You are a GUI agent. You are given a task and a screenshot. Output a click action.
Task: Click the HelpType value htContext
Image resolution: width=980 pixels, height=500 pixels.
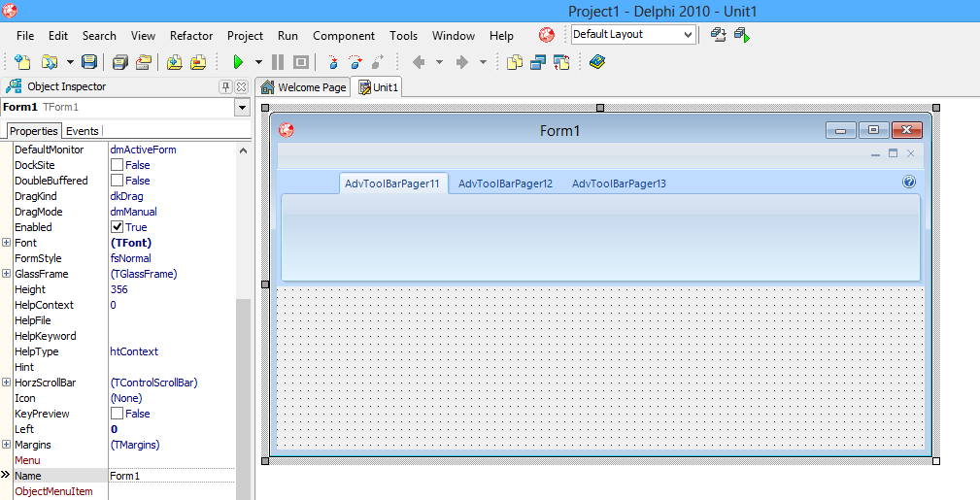[134, 351]
